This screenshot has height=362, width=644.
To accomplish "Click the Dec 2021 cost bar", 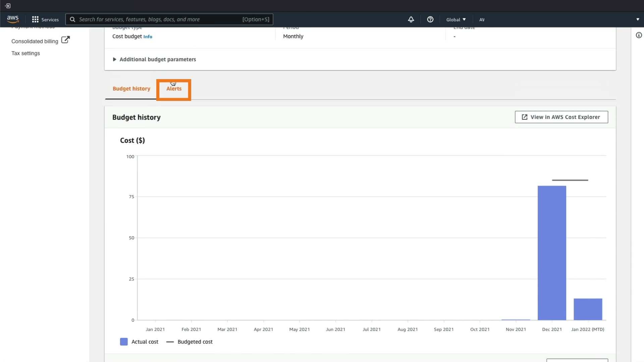I will point(552,253).
